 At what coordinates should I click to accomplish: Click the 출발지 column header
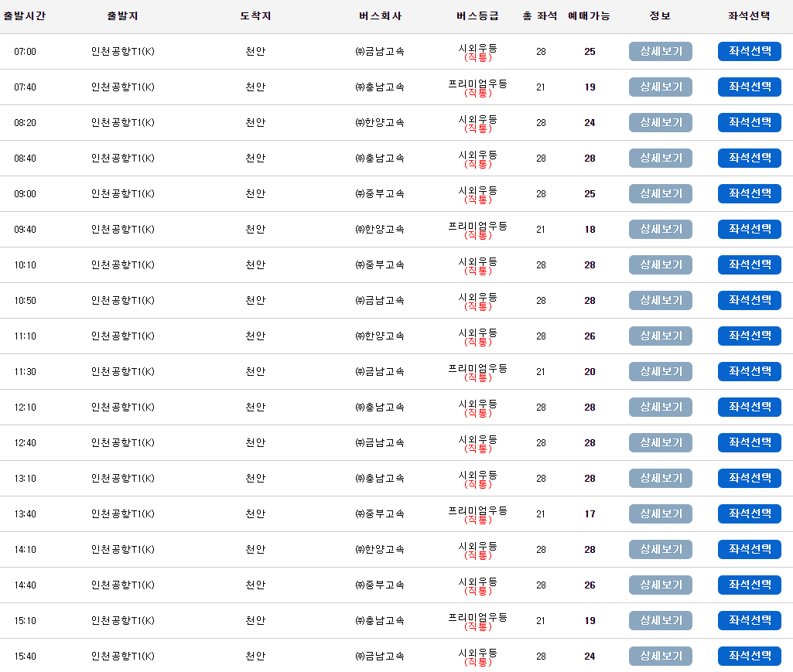pyautogui.click(x=122, y=15)
